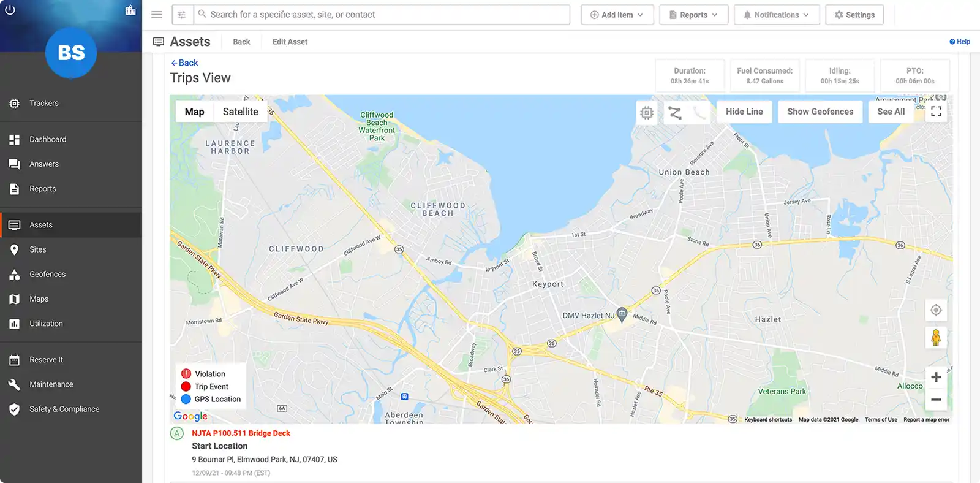This screenshot has height=483, width=980.
Task: Click the blue Back link above Trips View
Action: pos(184,63)
